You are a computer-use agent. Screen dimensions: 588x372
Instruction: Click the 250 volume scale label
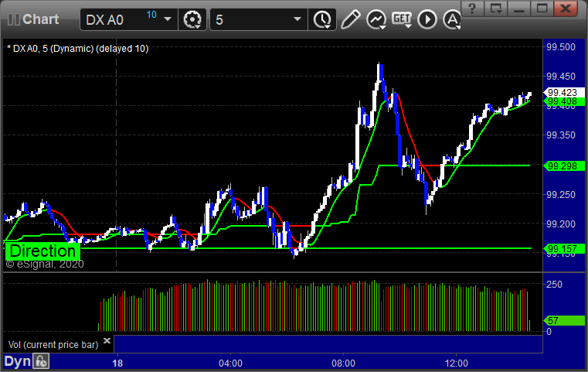pyautogui.click(x=554, y=285)
